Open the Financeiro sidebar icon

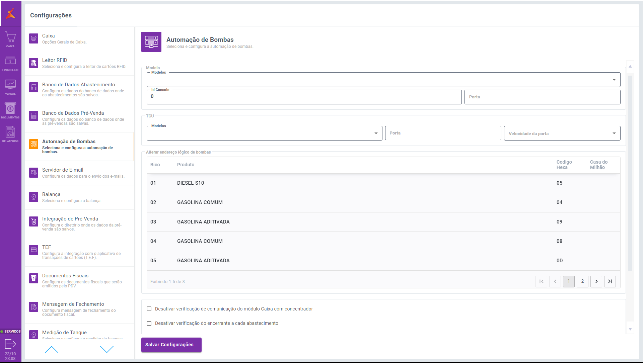(10, 63)
